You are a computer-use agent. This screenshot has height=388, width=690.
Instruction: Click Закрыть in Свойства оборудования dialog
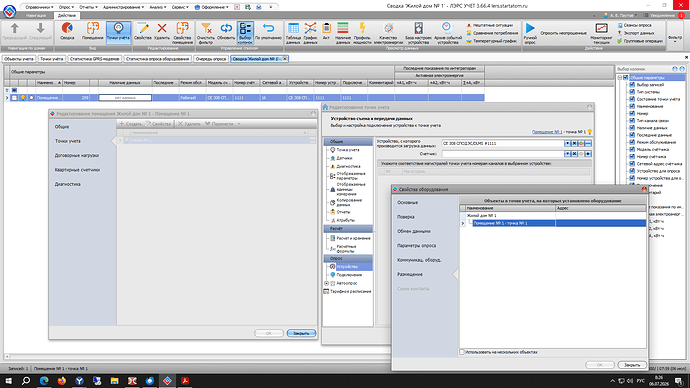[632, 365]
